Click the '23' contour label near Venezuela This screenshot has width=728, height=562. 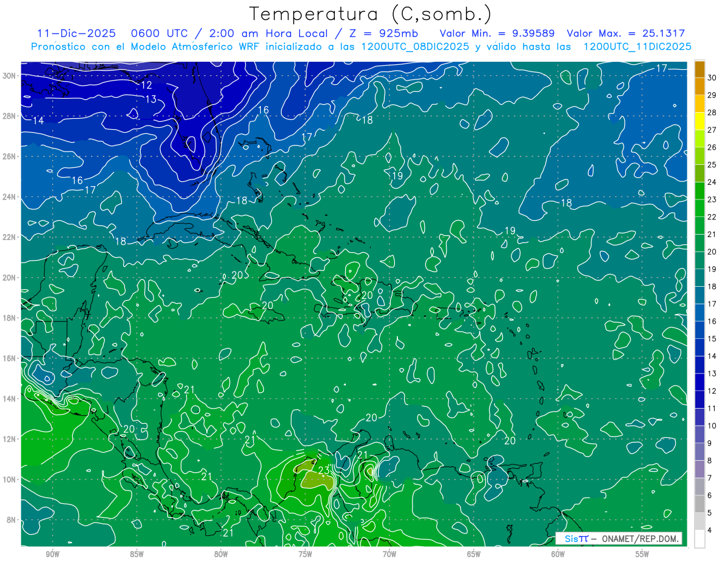pos(323,470)
